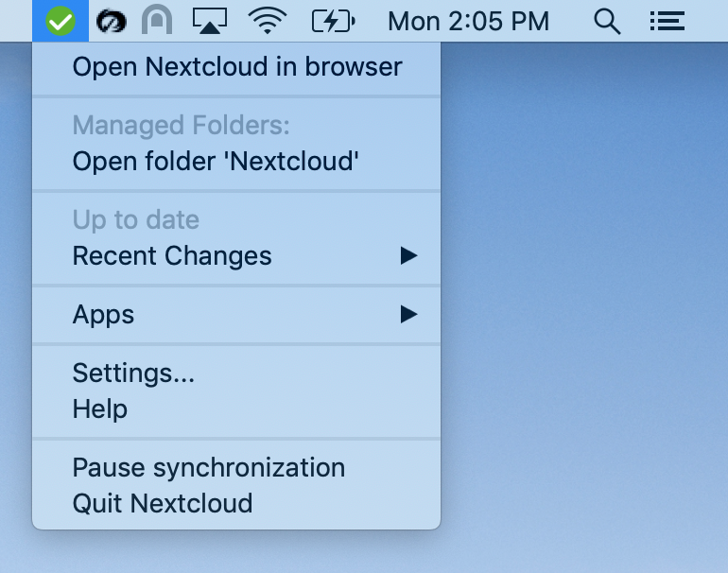The width and height of the screenshot is (728, 573).
Task: Select Open folder 'Nextcloud' entry
Action: pyautogui.click(x=216, y=161)
